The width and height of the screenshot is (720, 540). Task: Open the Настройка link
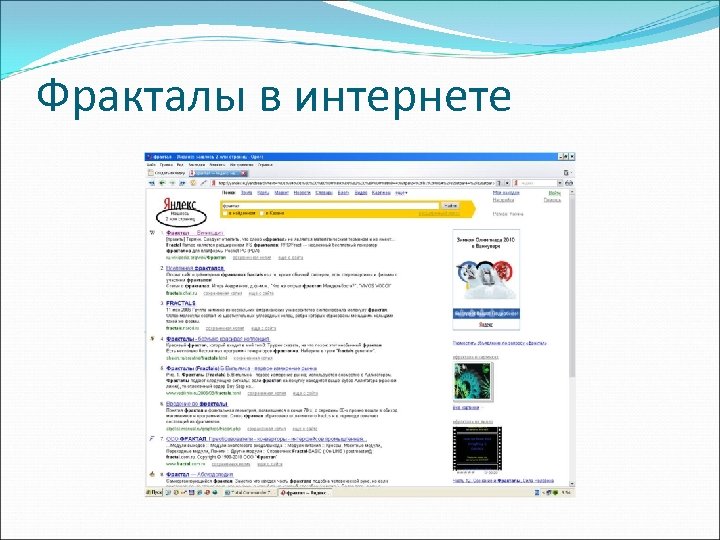point(503,200)
